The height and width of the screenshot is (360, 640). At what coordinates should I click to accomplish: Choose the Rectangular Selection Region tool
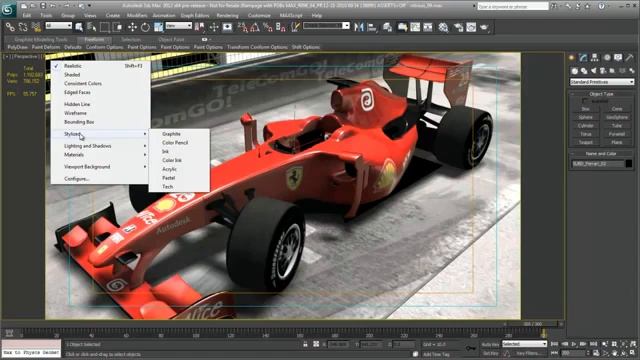tap(105, 27)
